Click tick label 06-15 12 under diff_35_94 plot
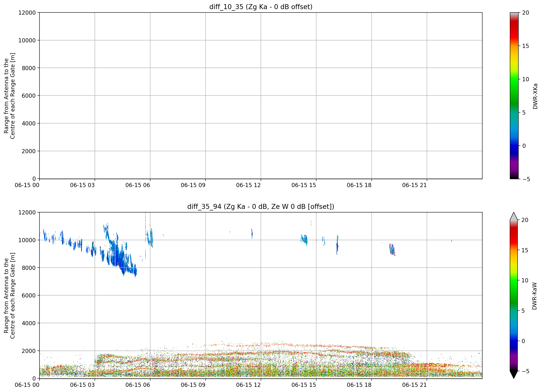 (248, 385)
